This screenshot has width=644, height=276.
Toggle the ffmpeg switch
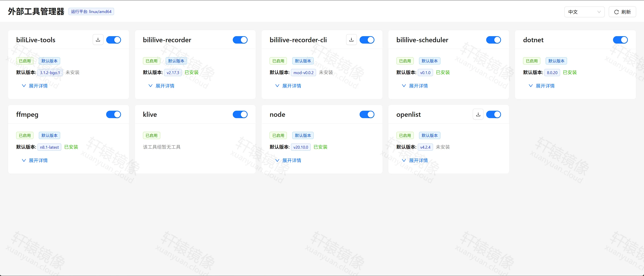pos(114,114)
